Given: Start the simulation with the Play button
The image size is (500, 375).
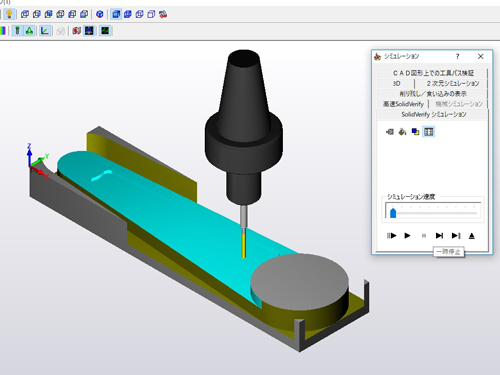Looking at the screenshot, I should pyautogui.click(x=407, y=236).
